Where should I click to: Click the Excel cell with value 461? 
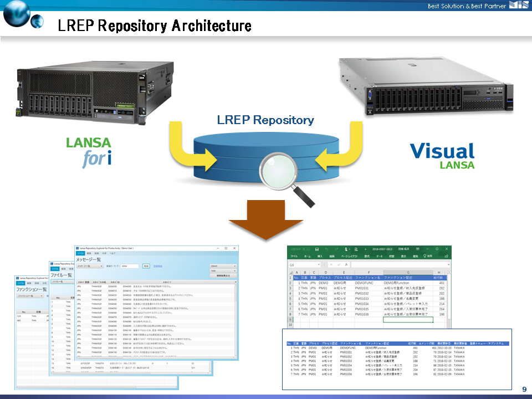coord(439,283)
